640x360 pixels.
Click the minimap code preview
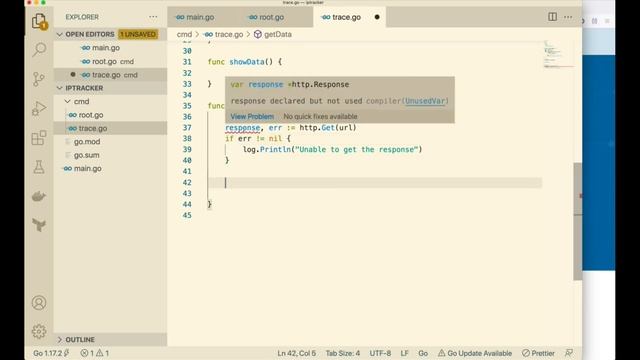click(x=558, y=54)
